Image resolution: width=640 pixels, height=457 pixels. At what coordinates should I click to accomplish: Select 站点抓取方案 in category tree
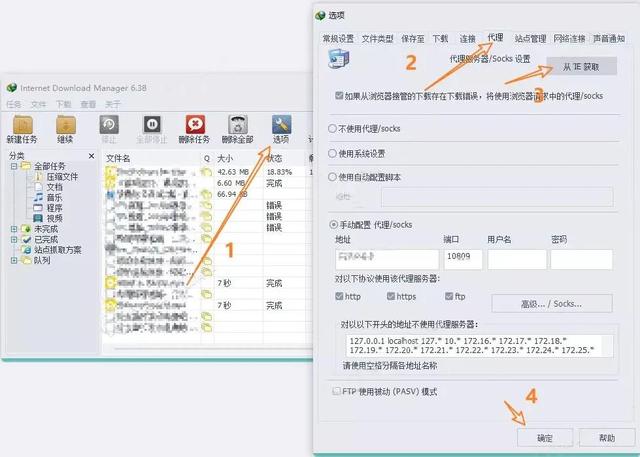click(58, 250)
